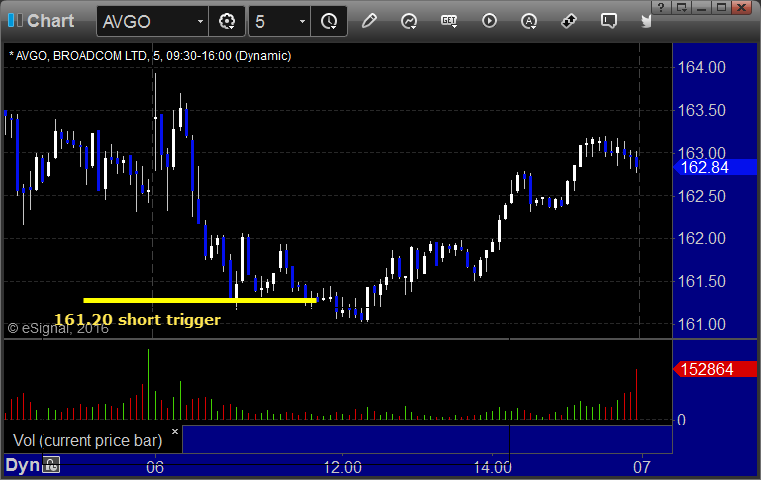The image size is (761, 480).
Task: Toggle the Dyn lock icon
Action: tap(51, 465)
